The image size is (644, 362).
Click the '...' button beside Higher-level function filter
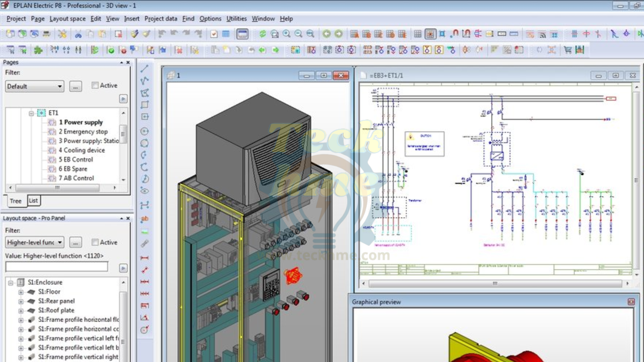coord(76,242)
